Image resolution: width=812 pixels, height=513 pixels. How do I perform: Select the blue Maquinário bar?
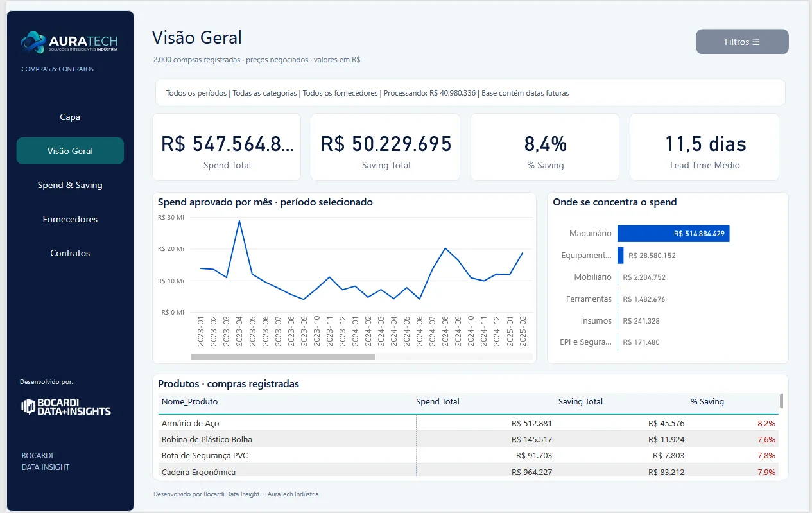pyautogui.click(x=673, y=234)
